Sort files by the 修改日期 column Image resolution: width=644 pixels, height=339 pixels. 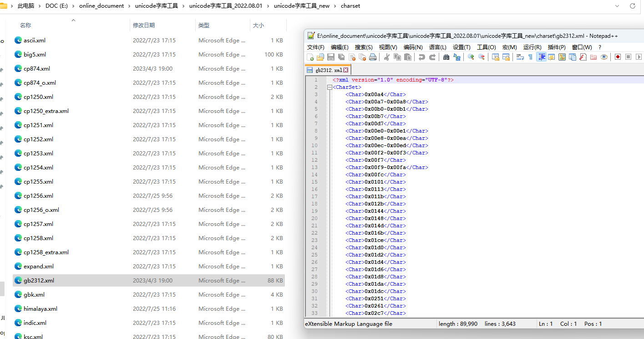pos(144,26)
